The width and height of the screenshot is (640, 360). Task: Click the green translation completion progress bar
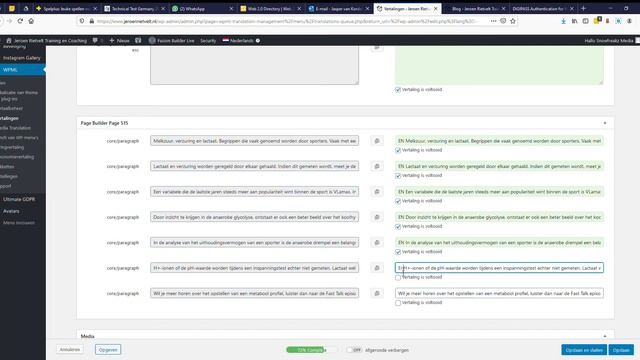click(x=312, y=350)
